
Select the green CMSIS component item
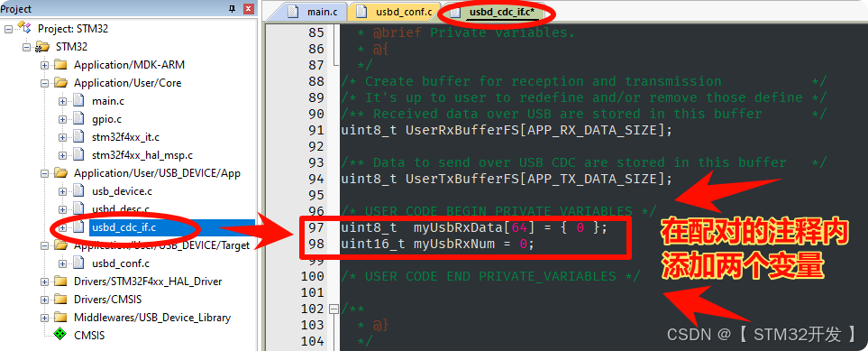click(88, 336)
